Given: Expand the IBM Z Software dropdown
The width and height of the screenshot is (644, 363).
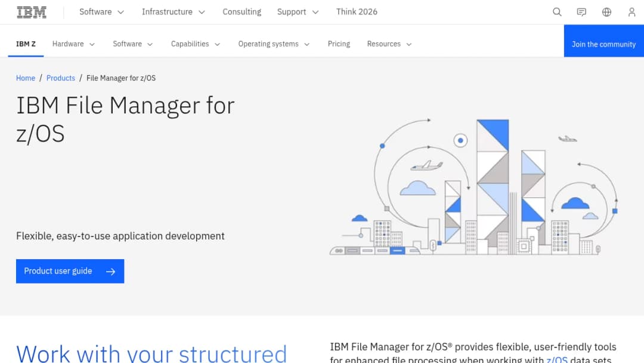Looking at the screenshot, I should 132,44.
